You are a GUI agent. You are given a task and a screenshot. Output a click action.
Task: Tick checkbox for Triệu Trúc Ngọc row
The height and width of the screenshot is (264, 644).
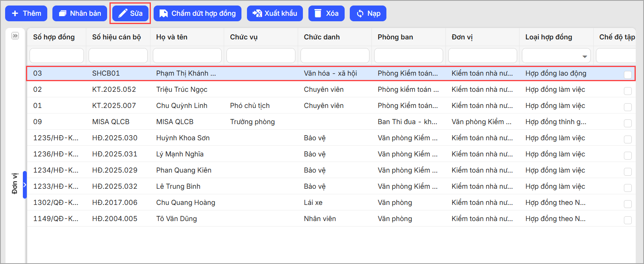tap(628, 91)
